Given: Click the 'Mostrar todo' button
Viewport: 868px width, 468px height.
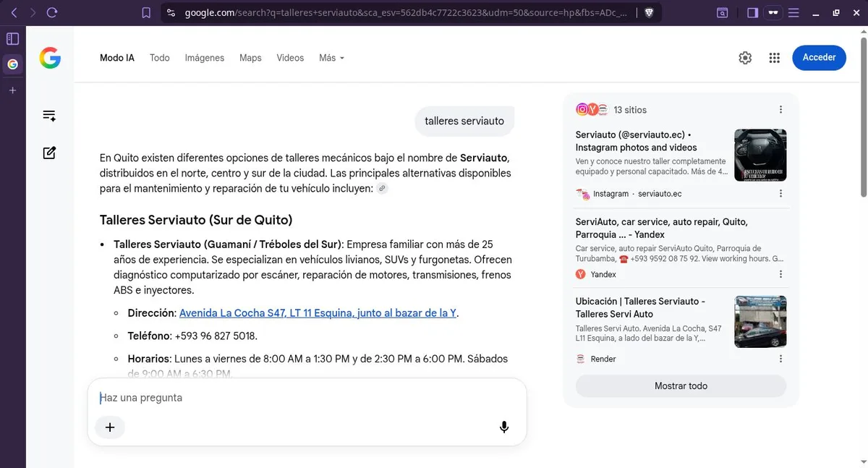Looking at the screenshot, I should tap(681, 386).
